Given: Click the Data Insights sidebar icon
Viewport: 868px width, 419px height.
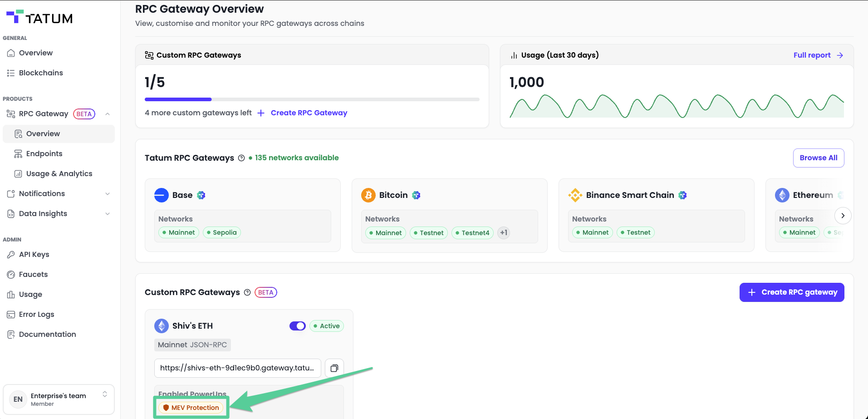Looking at the screenshot, I should coord(11,214).
